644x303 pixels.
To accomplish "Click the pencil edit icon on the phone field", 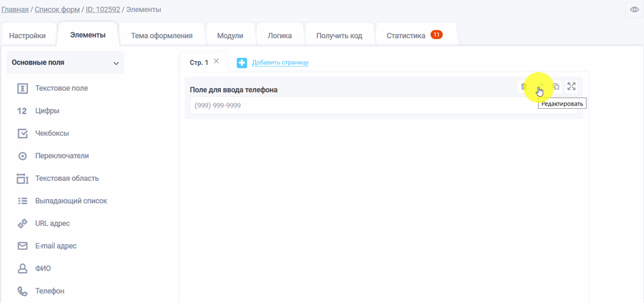I will 540,87.
